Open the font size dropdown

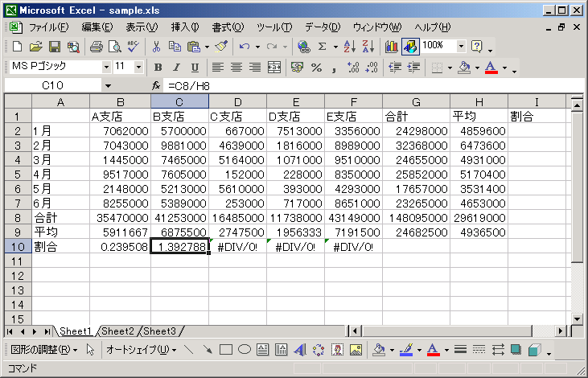point(138,67)
